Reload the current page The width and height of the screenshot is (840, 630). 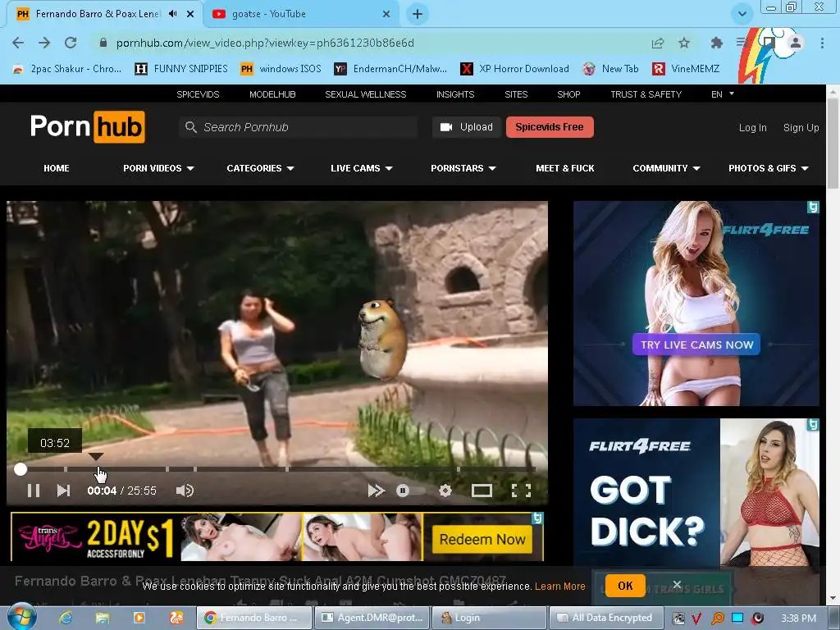point(71,43)
